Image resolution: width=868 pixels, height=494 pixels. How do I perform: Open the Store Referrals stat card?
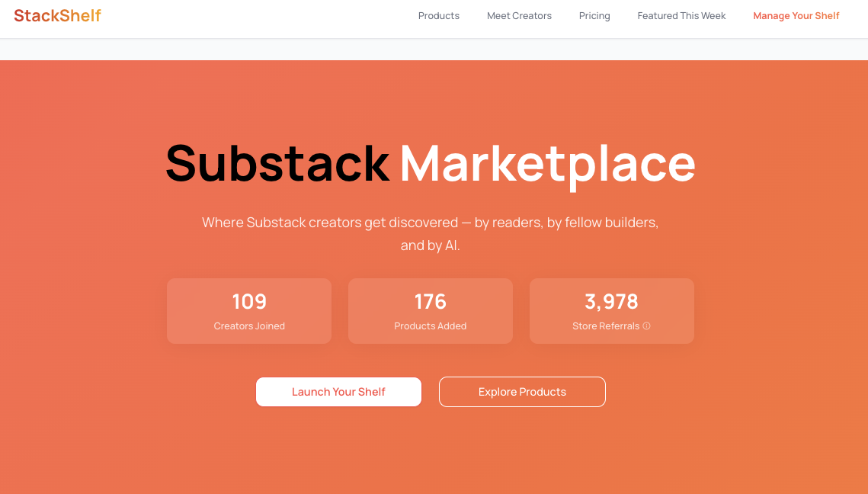(611, 310)
